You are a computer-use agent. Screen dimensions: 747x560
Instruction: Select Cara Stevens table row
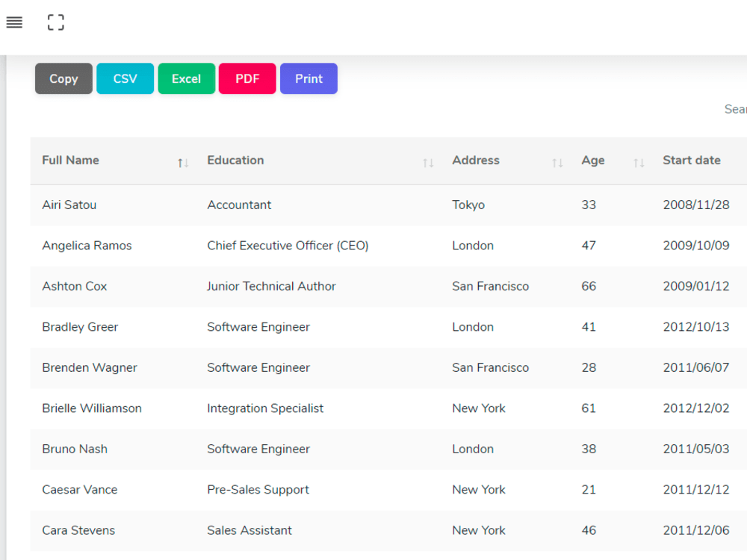(x=388, y=530)
